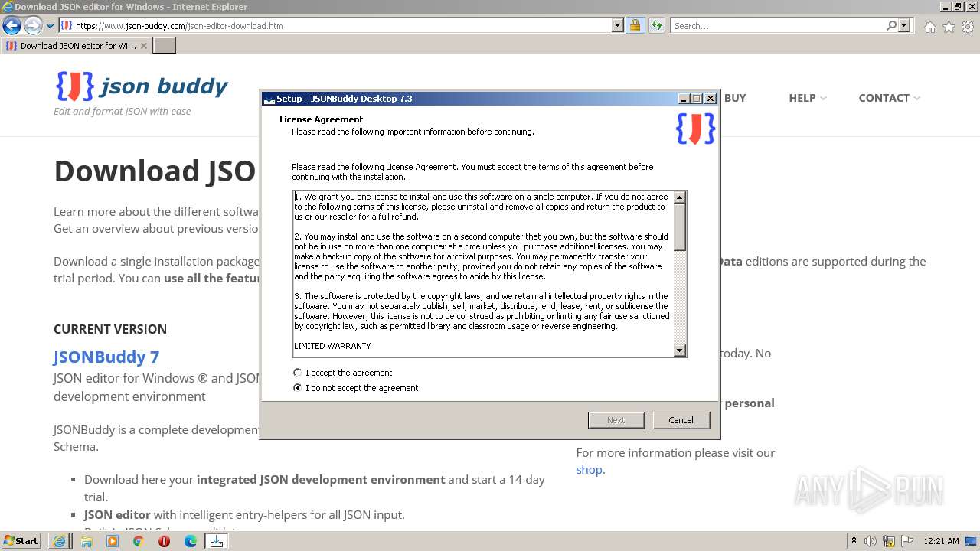Click the security lock icon
Screen dimensions: 980x551
[x=635, y=25]
